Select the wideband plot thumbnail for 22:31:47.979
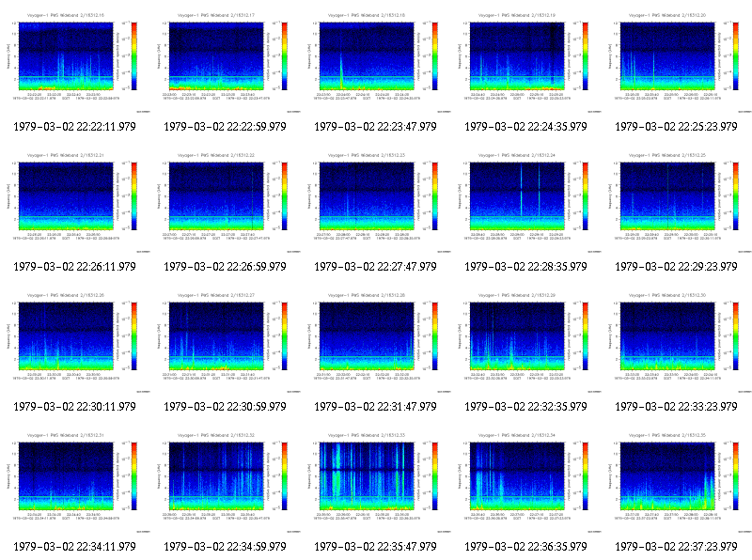 click(376, 342)
